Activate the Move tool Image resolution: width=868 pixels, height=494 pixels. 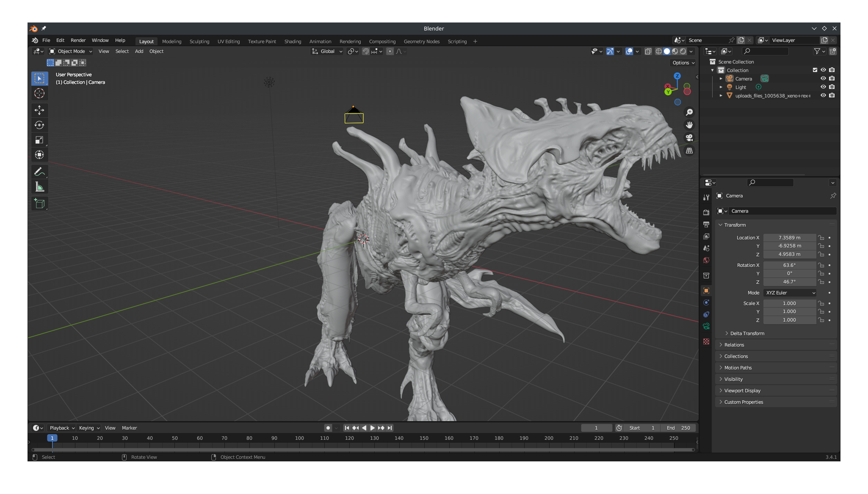(39, 110)
